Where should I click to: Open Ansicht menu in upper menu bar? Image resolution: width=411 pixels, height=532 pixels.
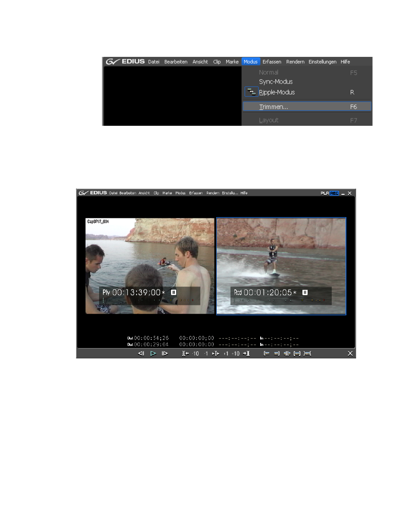[x=200, y=62]
